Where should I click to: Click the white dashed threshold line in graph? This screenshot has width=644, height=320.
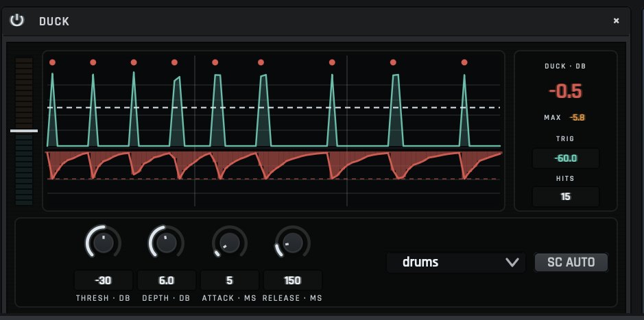274,108
